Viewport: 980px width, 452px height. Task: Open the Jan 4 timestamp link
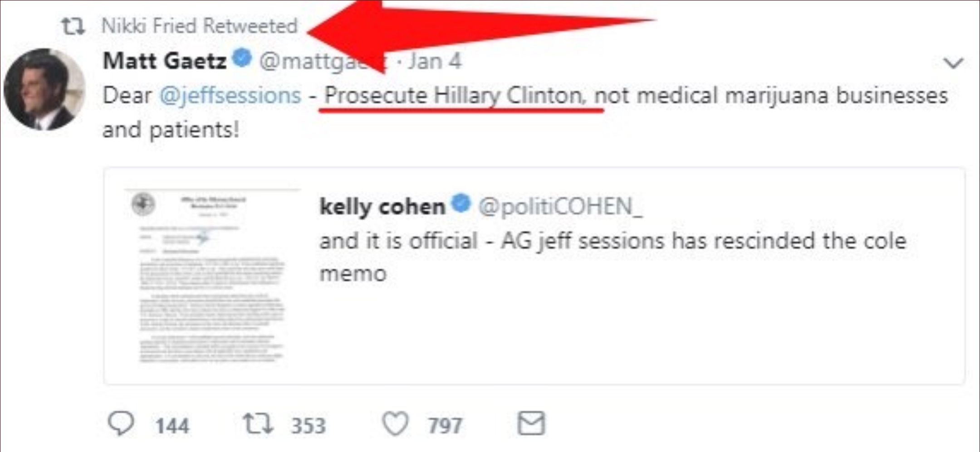434,61
